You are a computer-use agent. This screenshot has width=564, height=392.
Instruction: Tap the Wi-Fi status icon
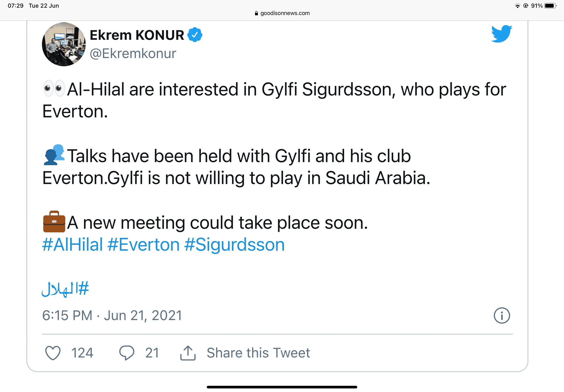coord(517,6)
